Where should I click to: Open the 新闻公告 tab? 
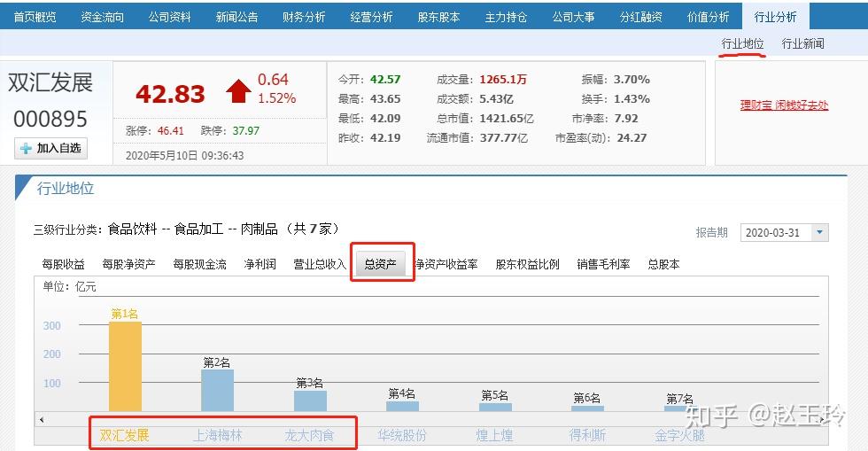[237, 17]
